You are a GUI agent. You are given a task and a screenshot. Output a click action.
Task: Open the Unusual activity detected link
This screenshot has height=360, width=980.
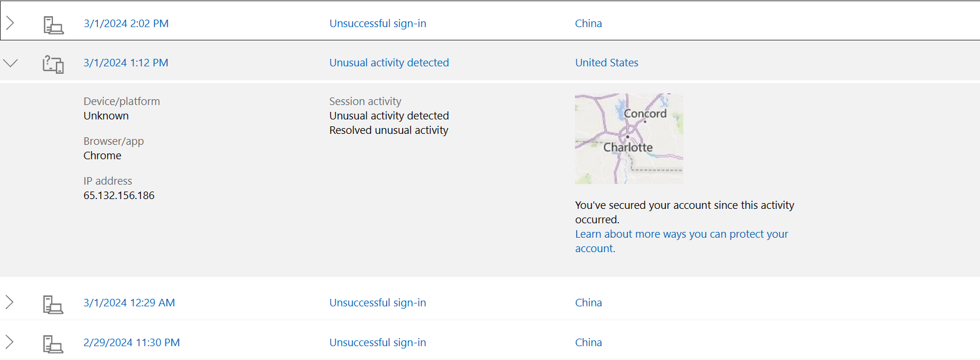click(389, 62)
